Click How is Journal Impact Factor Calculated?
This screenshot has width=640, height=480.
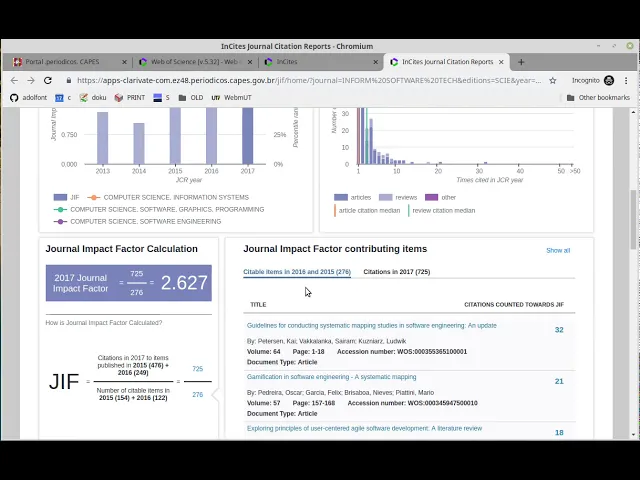(x=104, y=323)
